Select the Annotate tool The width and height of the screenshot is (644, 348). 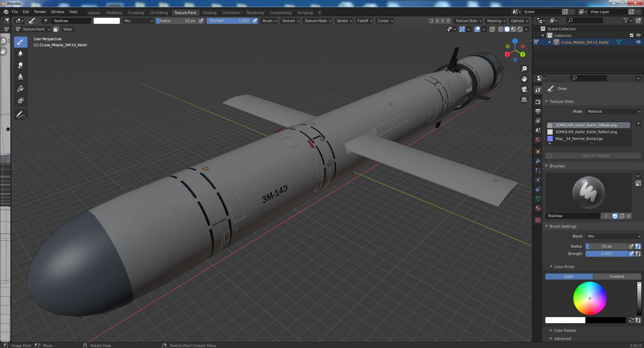click(20, 115)
